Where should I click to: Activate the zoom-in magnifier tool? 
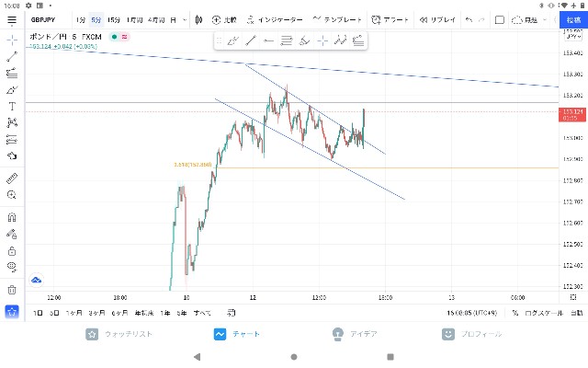[12, 194]
